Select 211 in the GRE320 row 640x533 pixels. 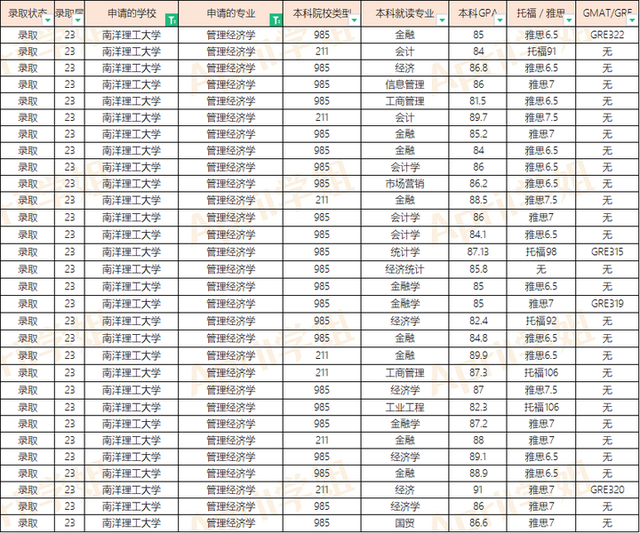point(322,490)
